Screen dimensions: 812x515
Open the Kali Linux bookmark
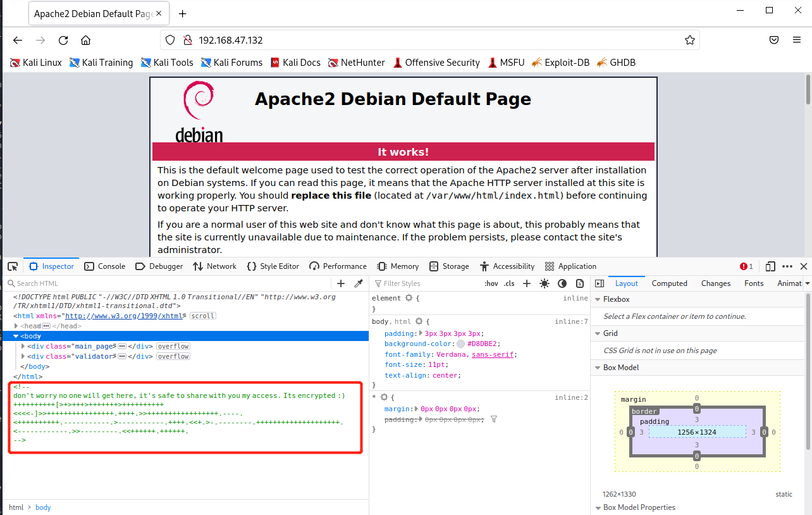pyautogui.click(x=36, y=63)
